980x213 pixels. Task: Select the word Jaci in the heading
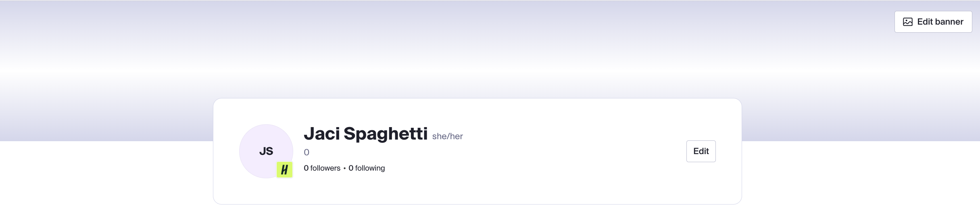pos(322,134)
